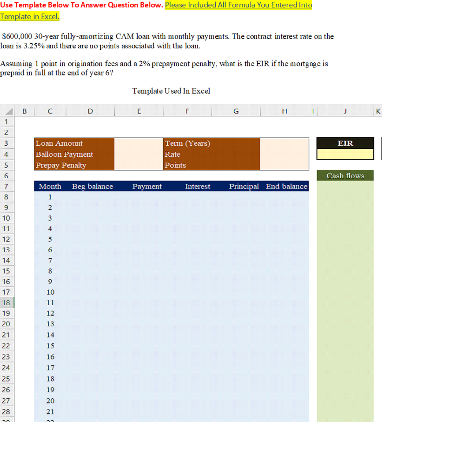Click the Term value cell H3
Viewport: 476px width, 450px height.
click(x=284, y=143)
